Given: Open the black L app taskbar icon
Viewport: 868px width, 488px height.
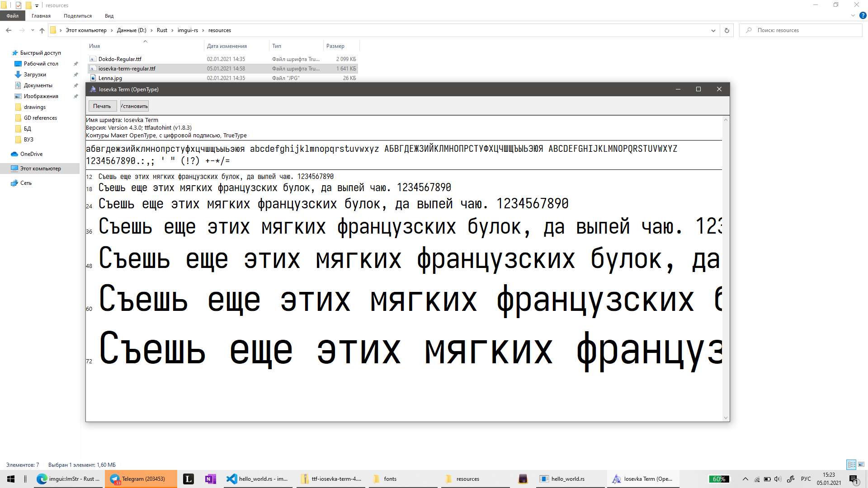Looking at the screenshot, I should (189, 479).
